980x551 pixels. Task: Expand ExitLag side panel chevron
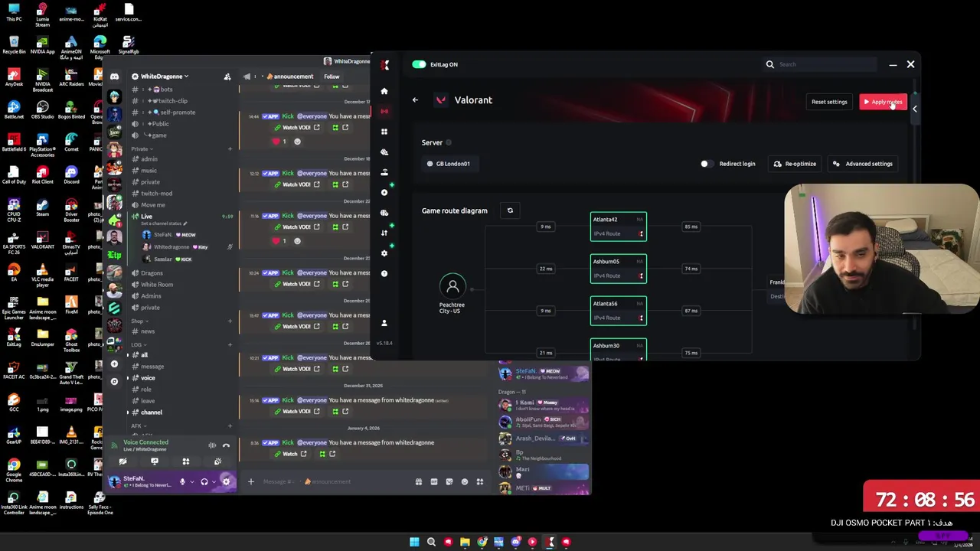tap(914, 109)
